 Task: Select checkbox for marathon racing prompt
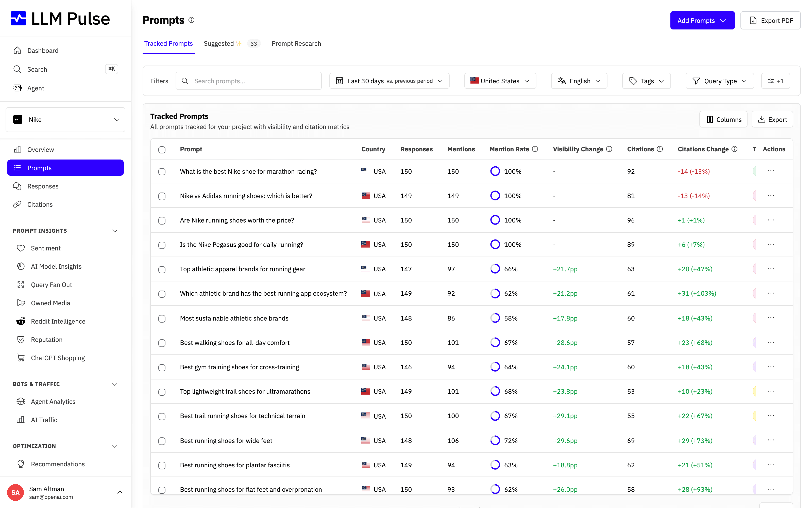[162, 172]
